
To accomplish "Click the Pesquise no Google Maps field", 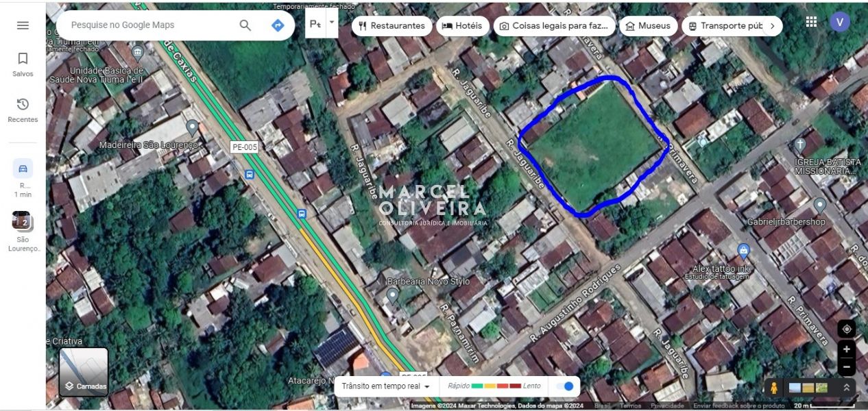I will pyautogui.click(x=151, y=25).
